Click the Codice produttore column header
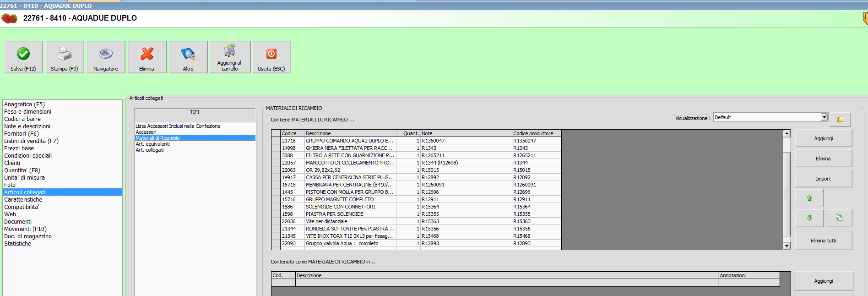This screenshot has width=868, height=296. pyautogui.click(x=537, y=133)
